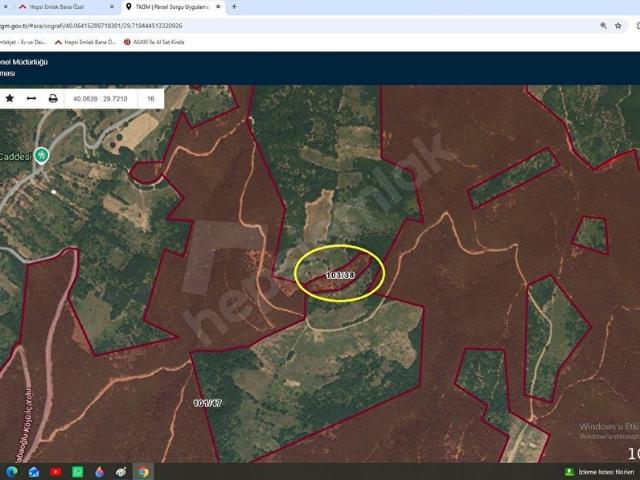Select the distance measure arrow tool
This screenshot has height=480, width=640.
[x=31, y=98]
